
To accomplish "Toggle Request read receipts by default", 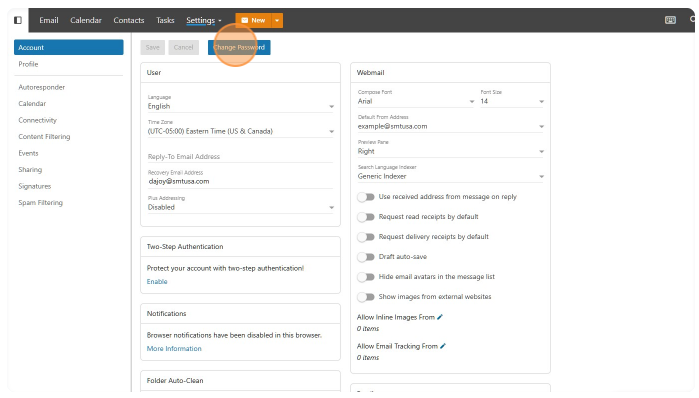I will pos(366,217).
